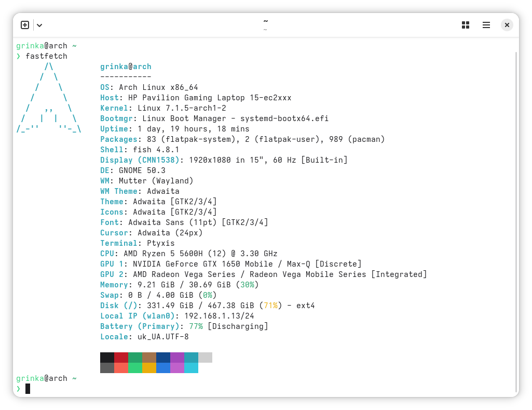Click the Arch ASCII logo art
Image resolution: width=532 pixels, height=410 pixels.
tap(49, 98)
